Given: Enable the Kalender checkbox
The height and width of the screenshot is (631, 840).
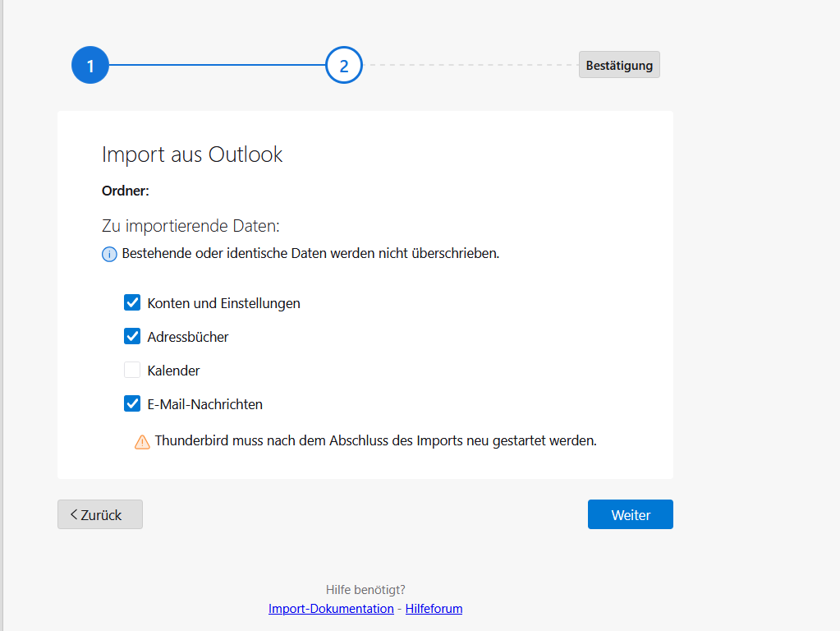Looking at the screenshot, I should (132, 370).
